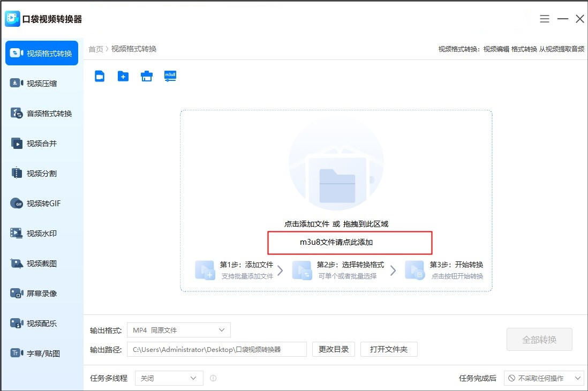
Task: Open the 视频合并 sidebar tool
Action: pyautogui.click(x=43, y=143)
